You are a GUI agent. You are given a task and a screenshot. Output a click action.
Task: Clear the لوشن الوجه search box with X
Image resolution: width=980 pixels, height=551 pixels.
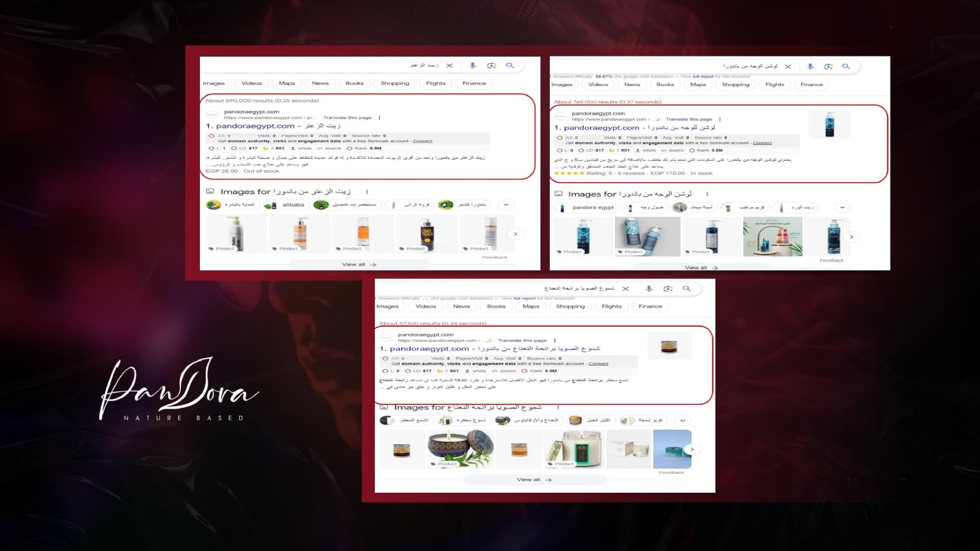[x=788, y=66]
